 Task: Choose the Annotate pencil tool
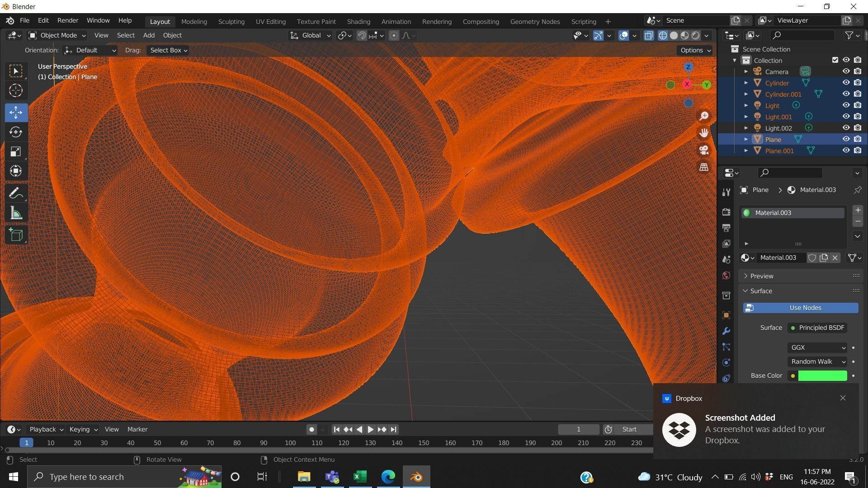pos(16,193)
